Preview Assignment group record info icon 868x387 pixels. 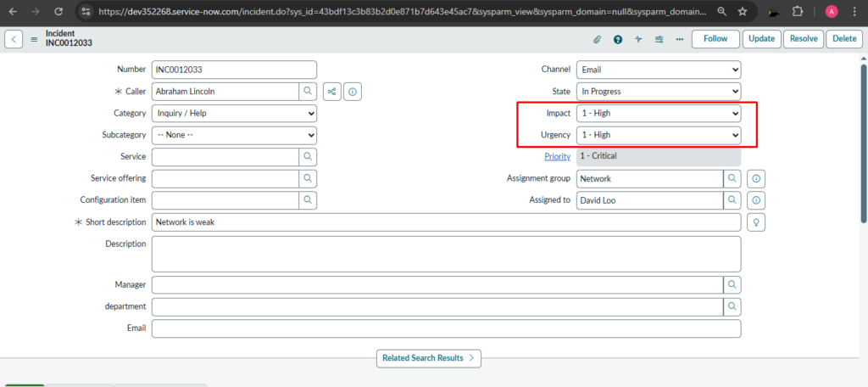[x=755, y=178]
